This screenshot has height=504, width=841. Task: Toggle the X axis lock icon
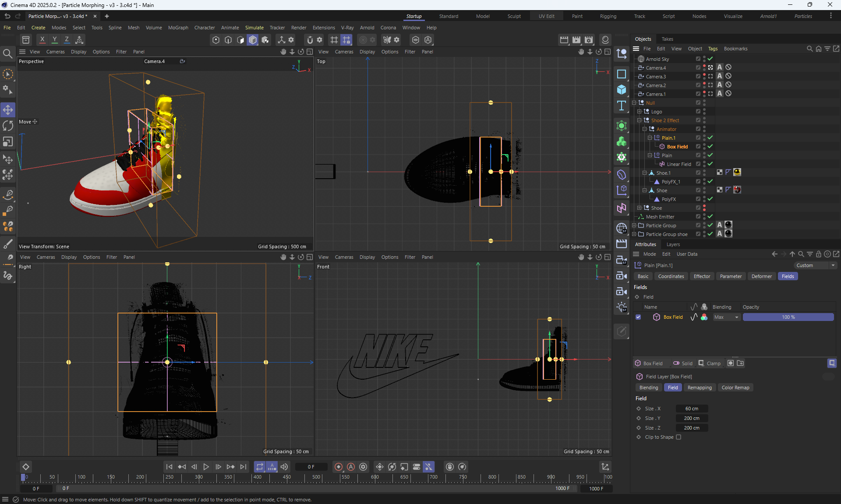coord(42,40)
